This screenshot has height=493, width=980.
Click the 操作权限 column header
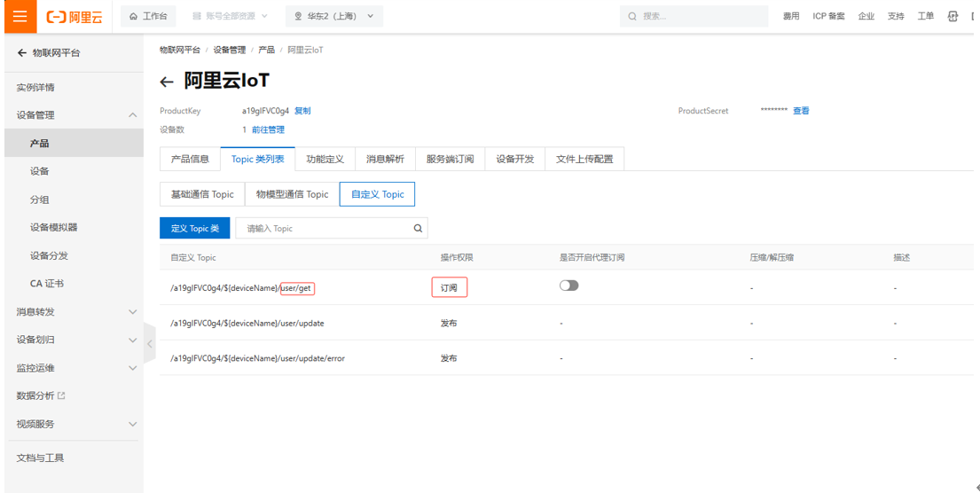pyautogui.click(x=457, y=257)
